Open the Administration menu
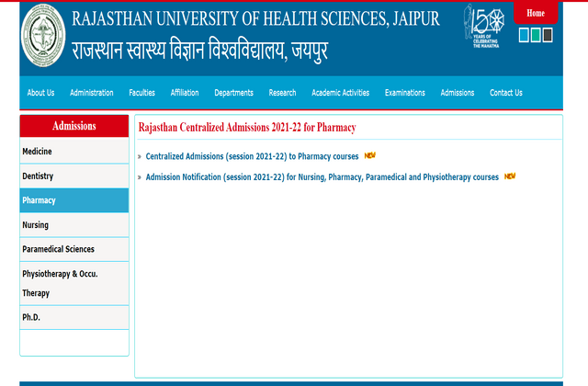The width and height of the screenshot is (588, 386). point(92,93)
